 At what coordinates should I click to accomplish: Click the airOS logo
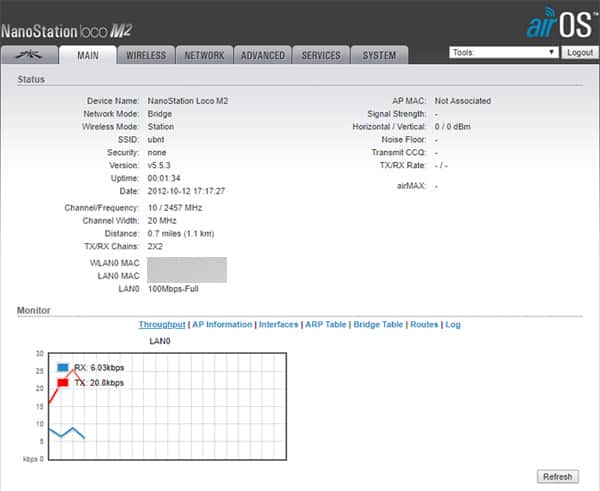click(562, 23)
